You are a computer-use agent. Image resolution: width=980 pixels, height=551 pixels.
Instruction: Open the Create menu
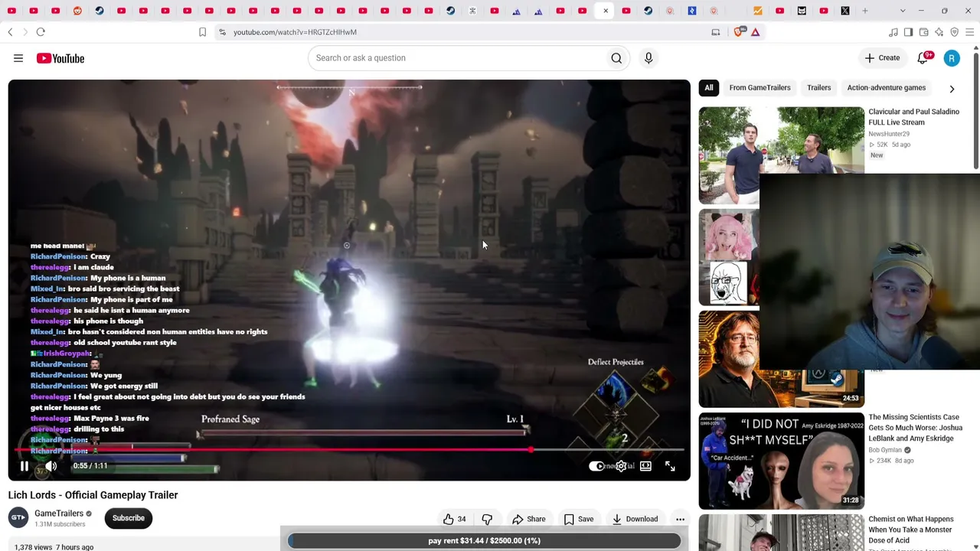pos(882,58)
